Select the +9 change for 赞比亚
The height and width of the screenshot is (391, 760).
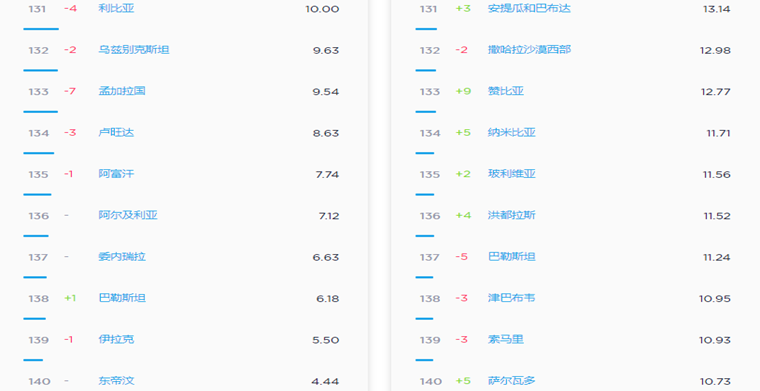pyautogui.click(x=463, y=91)
